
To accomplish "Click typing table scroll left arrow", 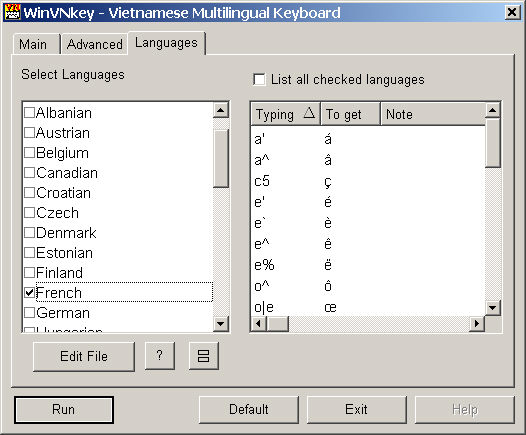I will click(x=258, y=324).
